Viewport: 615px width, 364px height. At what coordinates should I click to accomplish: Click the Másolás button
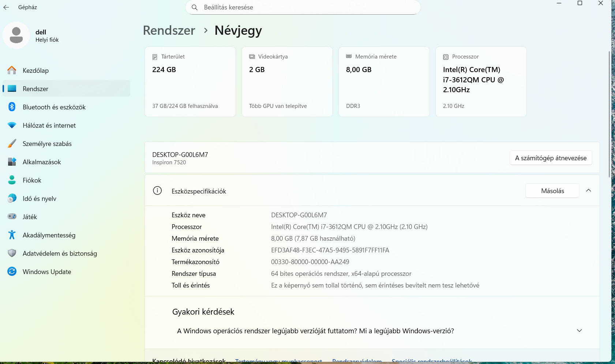click(552, 191)
